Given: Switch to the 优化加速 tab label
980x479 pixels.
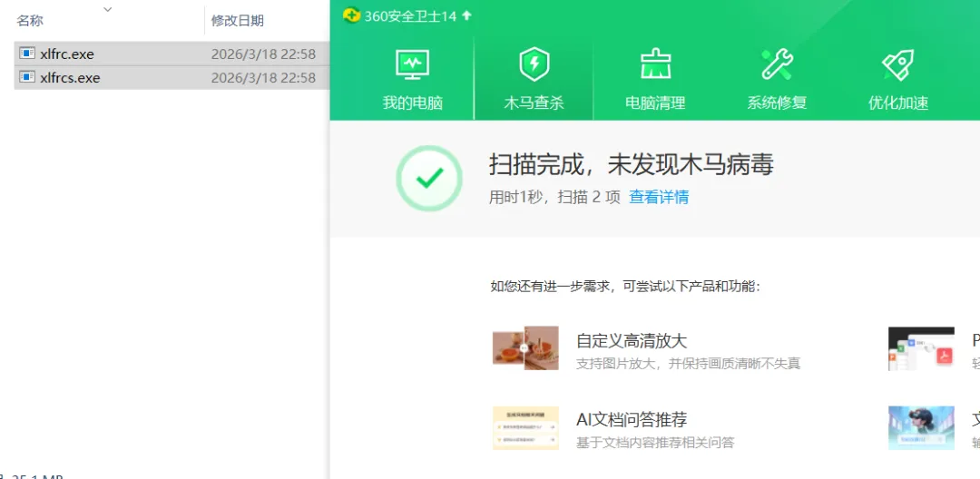Looking at the screenshot, I should (898, 103).
